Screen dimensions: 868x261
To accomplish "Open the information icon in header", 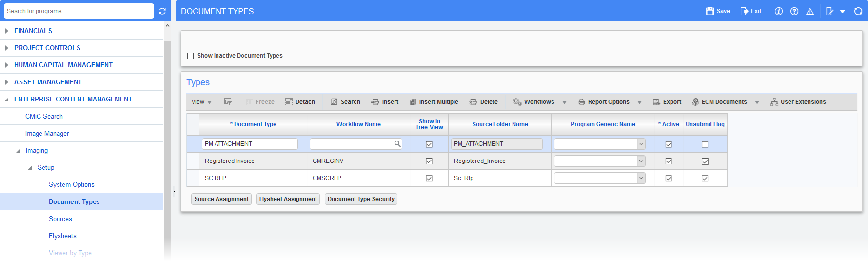I will [779, 11].
